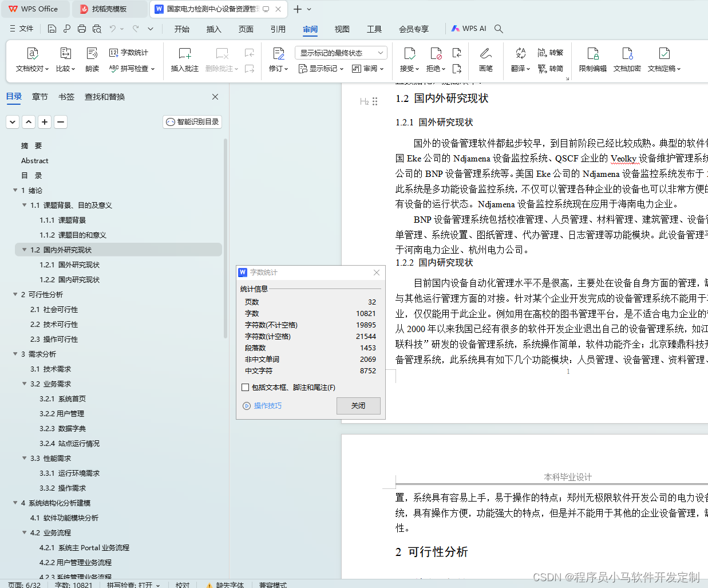Open the Chapters (章节) navigation tab
708x588 pixels.
[x=40, y=97]
